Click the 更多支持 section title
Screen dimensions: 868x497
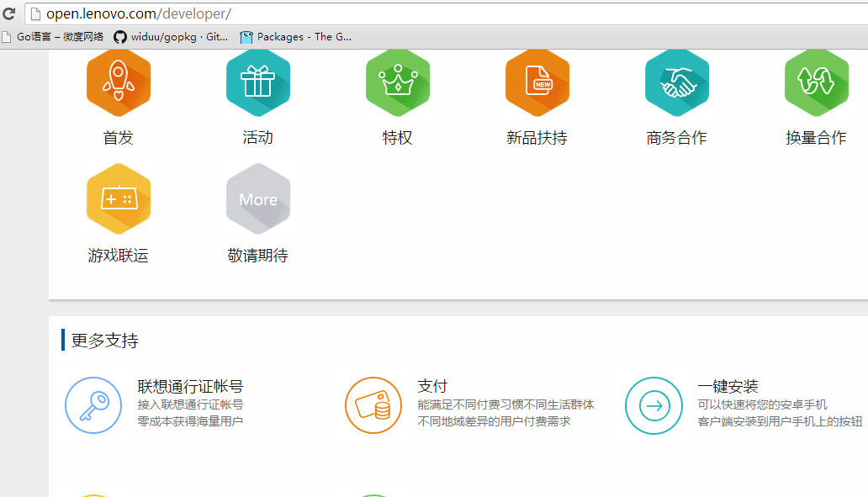pos(104,341)
